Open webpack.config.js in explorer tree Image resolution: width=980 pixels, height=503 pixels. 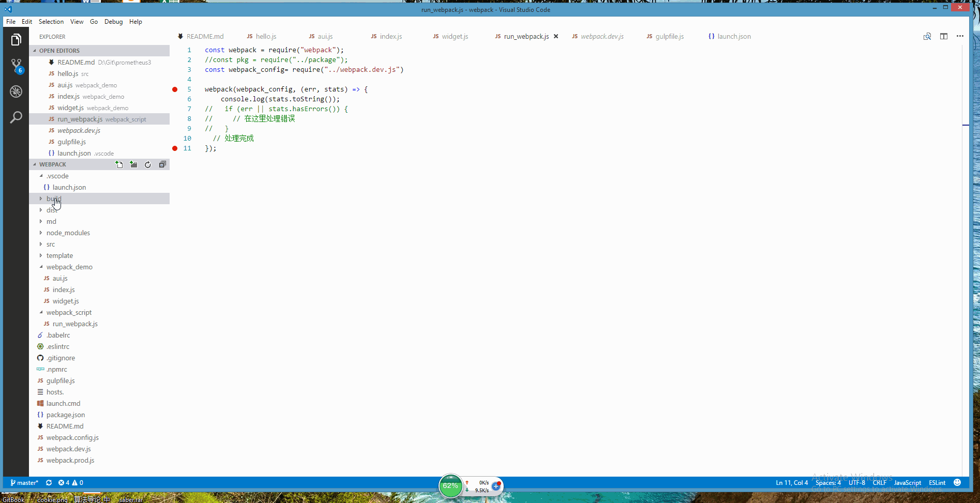(99, 437)
